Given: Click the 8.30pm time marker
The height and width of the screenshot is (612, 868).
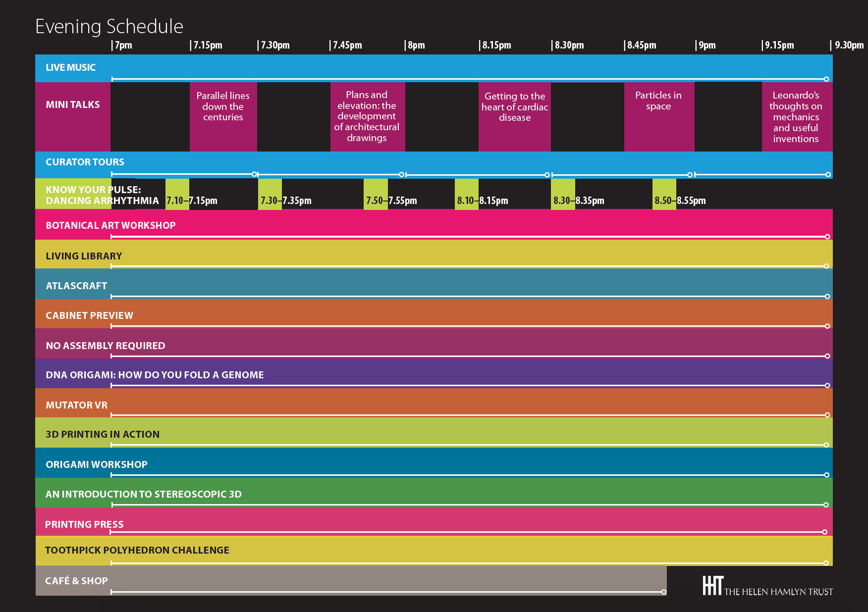Looking at the screenshot, I should pyautogui.click(x=568, y=45).
